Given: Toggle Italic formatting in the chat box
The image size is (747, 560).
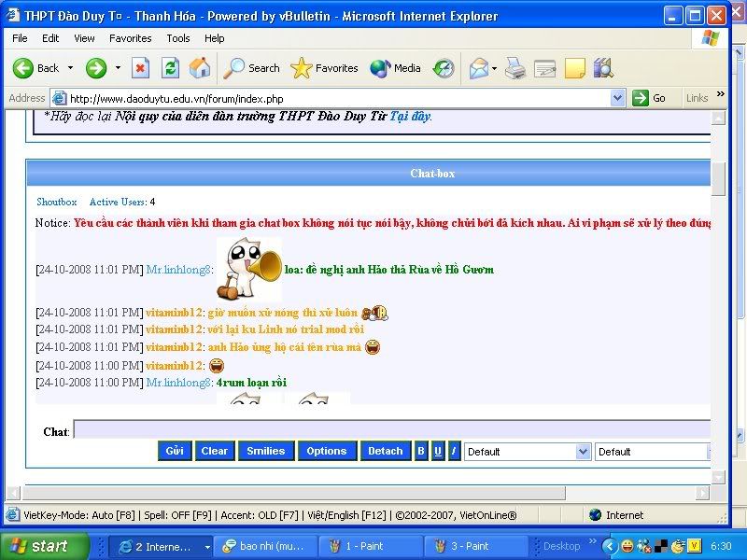Looking at the screenshot, I should point(454,451).
